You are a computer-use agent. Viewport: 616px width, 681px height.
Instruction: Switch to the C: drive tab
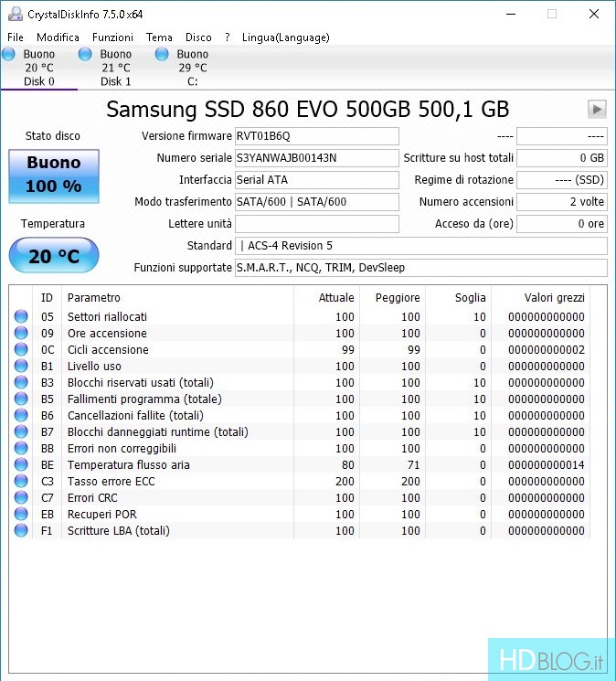click(x=192, y=68)
